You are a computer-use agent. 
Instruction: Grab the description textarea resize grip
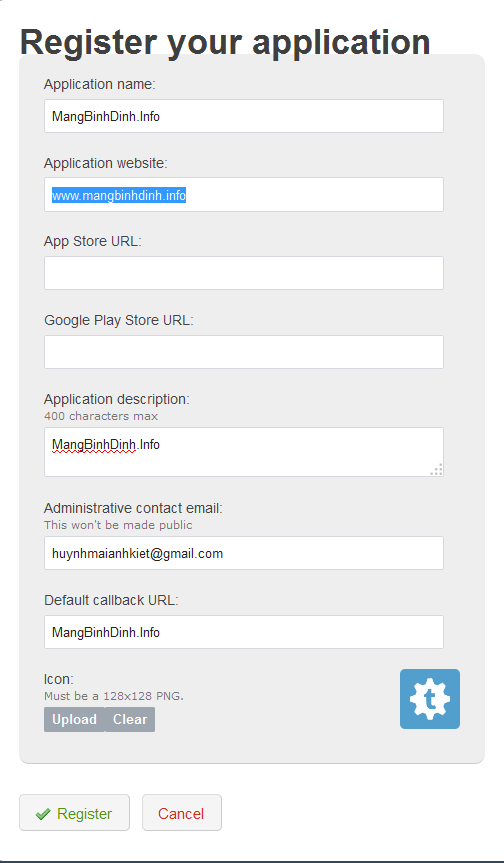click(x=436, y=469)
